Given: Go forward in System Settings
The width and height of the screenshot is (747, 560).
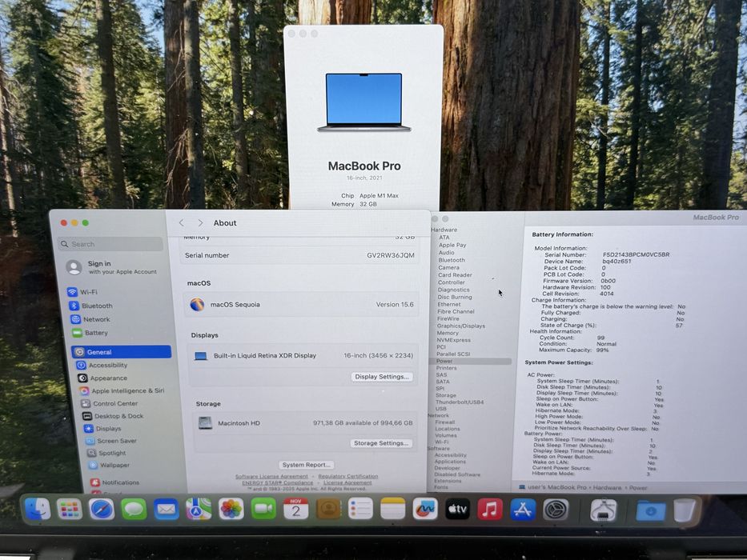Looking at the screenshot, I should point(200,223).
